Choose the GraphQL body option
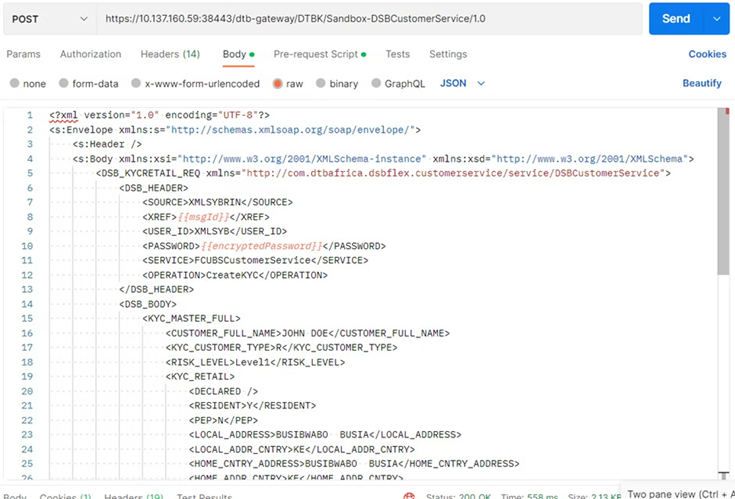 (x=376, y=84)
